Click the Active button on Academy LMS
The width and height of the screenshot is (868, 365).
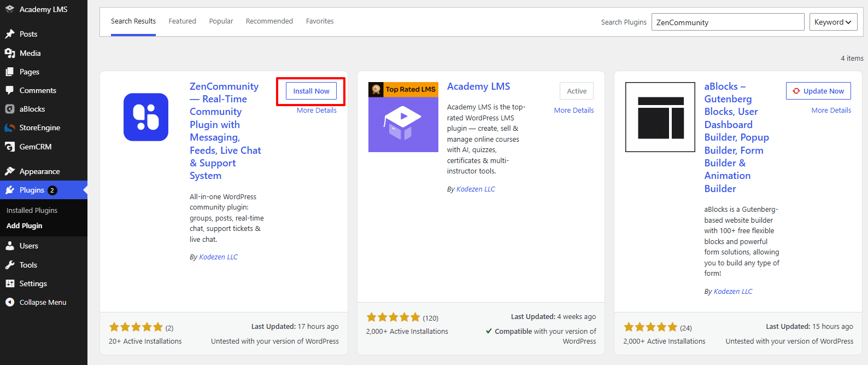[x=577, y=91]
